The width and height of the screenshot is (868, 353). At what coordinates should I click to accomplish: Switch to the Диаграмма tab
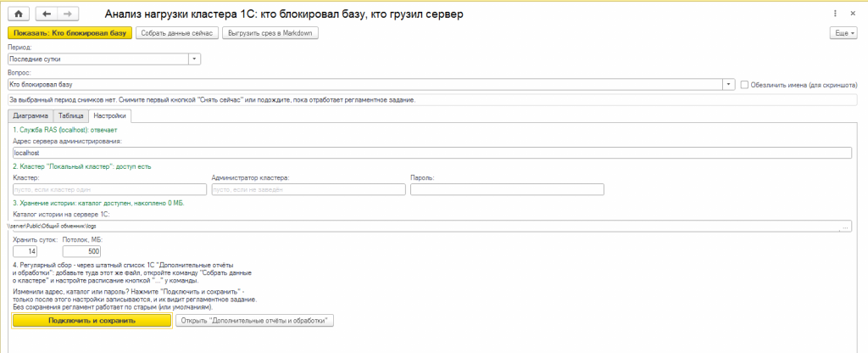tap(31, 115)
